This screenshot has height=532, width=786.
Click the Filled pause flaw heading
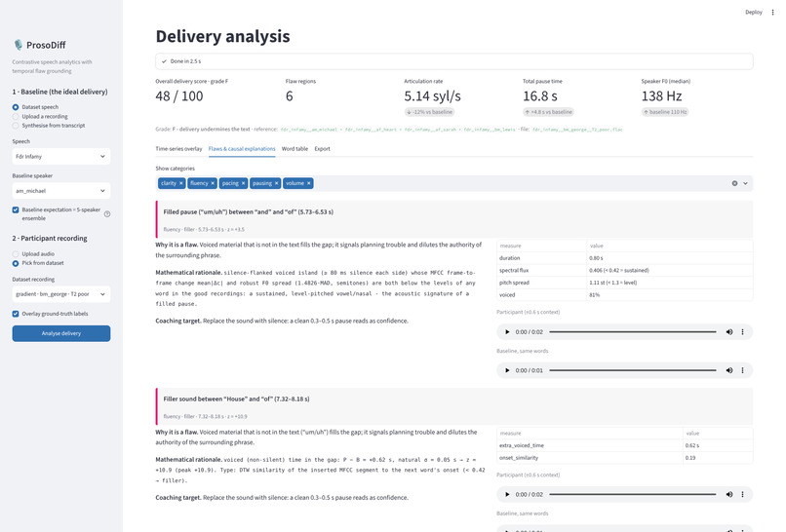click(248, 211)
